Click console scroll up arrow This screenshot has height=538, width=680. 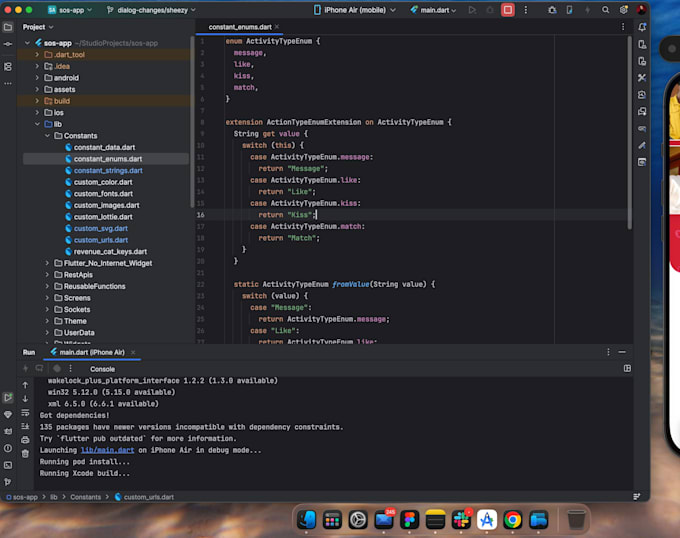[25, 385]
